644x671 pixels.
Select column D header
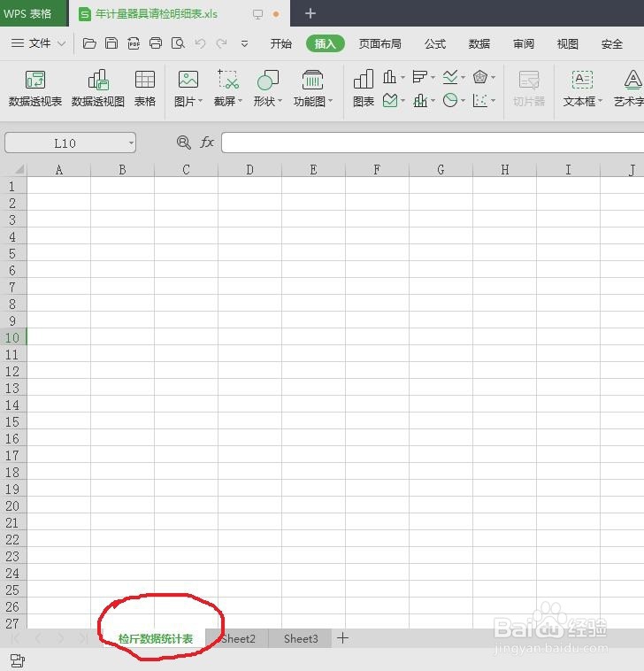pyautogui.click(x=249, y=170)
